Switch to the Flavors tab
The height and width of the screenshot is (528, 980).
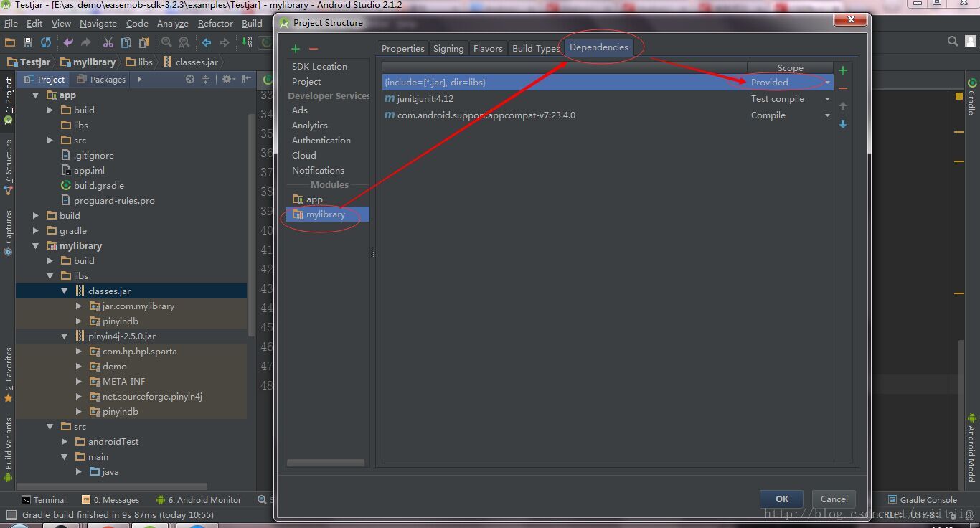pos(488,49)
